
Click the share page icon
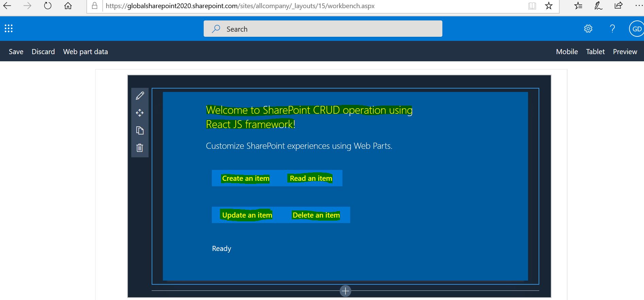pyautogui.click(x=618, y=6)
